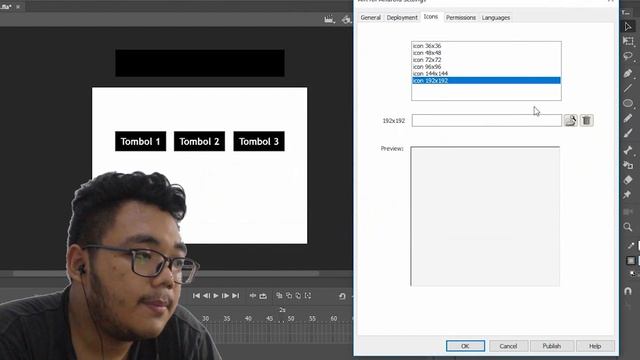Screen dimensions: 640x360
Task: Click the 192x192 icon path field
Action: [x=487, y=120]
